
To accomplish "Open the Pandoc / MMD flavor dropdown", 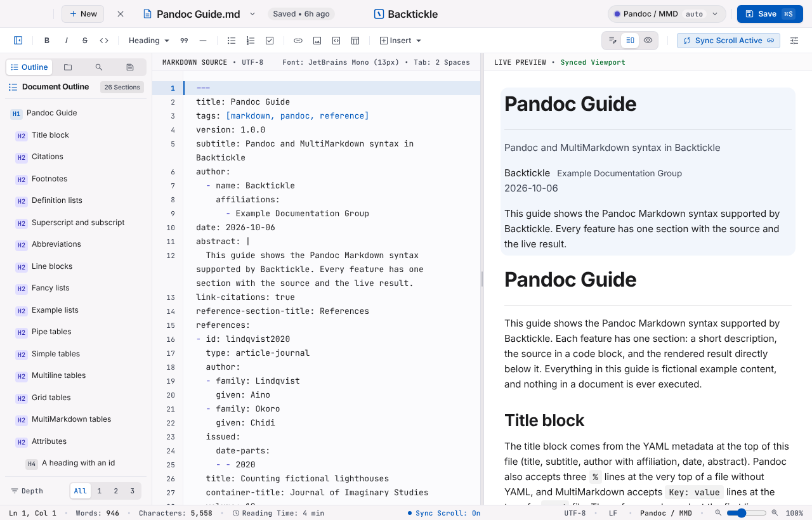I will [667, 14].
